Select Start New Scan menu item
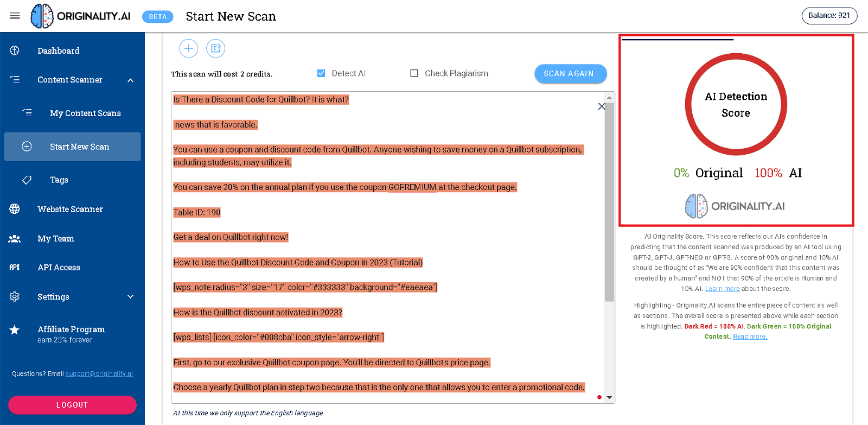 point(72,147)
